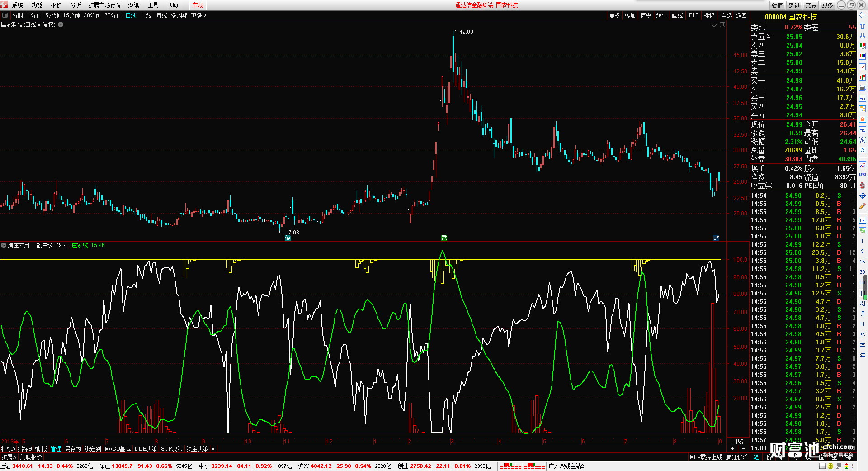The image size is (868, 471).
Task: Select 周 period in right sidebar
Action: click(863, 303)
